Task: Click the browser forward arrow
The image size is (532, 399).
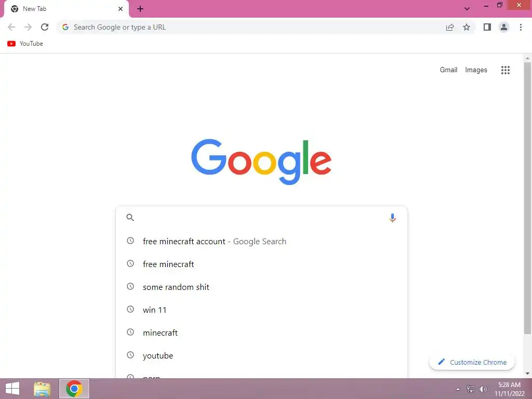Action: [x=28, y=27]
